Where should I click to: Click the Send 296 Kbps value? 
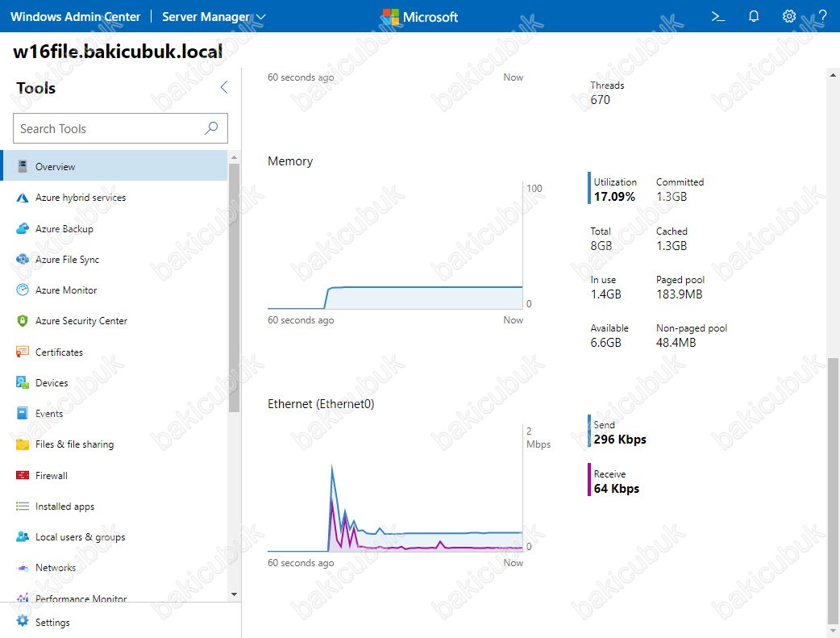point(620,440)
